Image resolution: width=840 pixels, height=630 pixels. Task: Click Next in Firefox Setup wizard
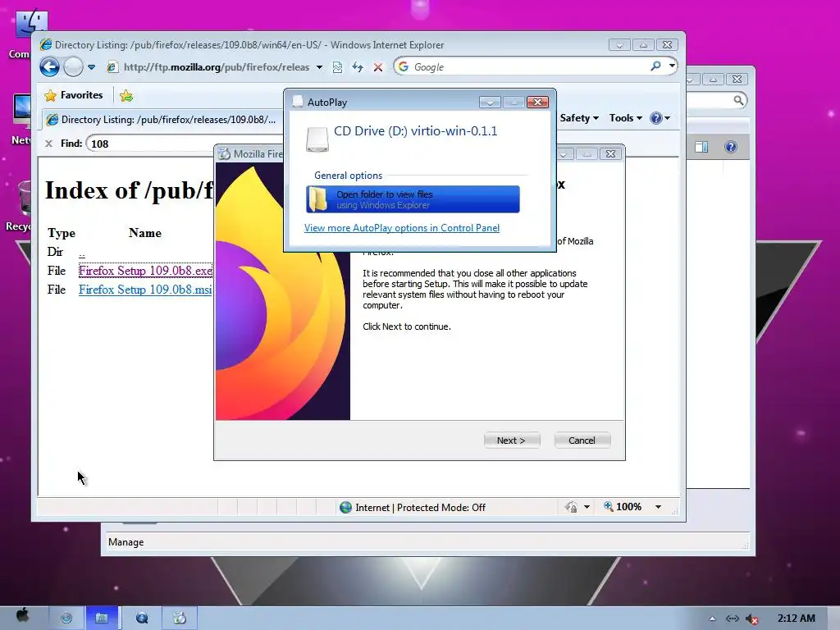point(512,441)
